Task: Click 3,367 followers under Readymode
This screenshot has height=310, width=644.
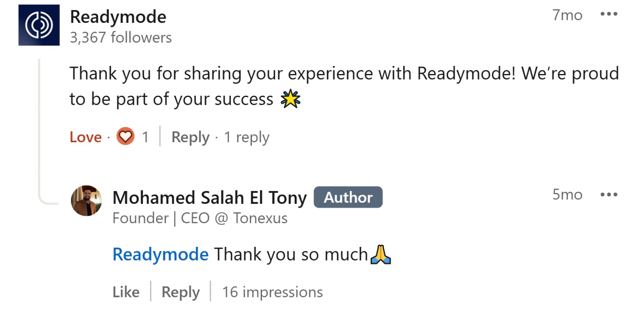Action: point(121,37)
